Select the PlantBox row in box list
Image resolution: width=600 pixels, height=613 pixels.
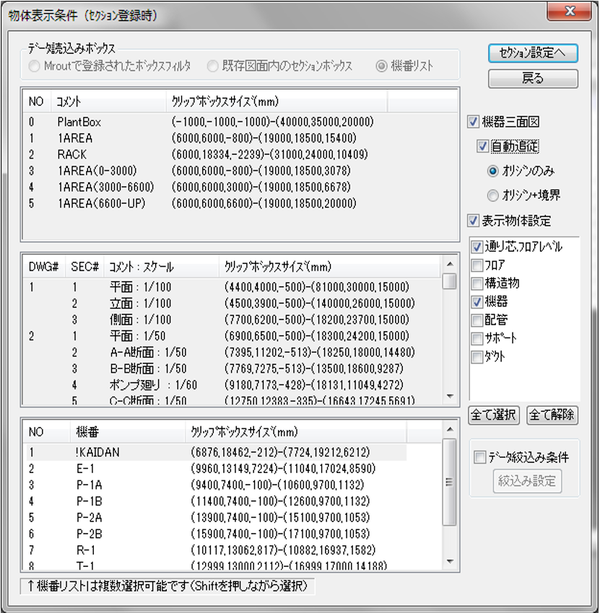click(x=80, y=121)
